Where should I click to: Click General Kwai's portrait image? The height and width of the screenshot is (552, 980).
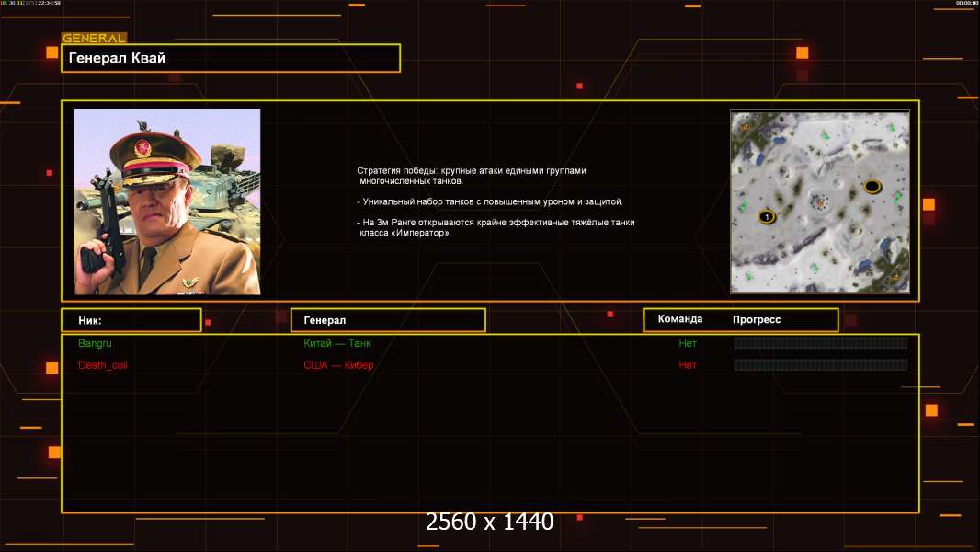pyautogui.click(x=166, y=201)
